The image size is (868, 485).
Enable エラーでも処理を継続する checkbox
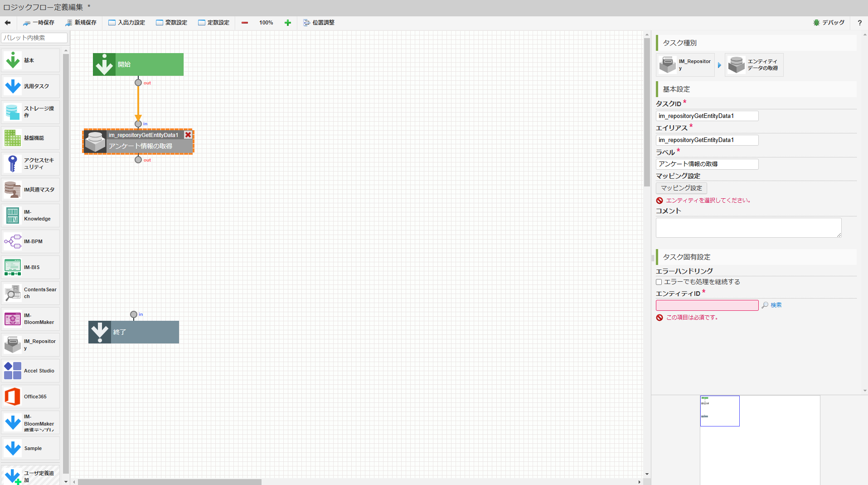(x=659, y=282)
